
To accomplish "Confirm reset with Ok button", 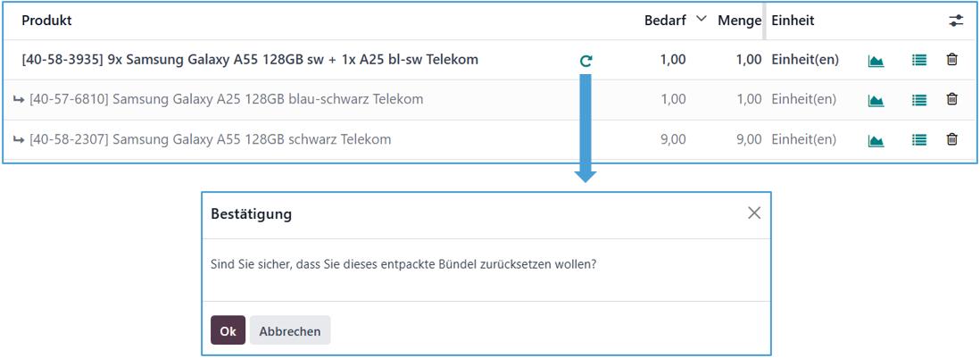I will pos(228,330).
